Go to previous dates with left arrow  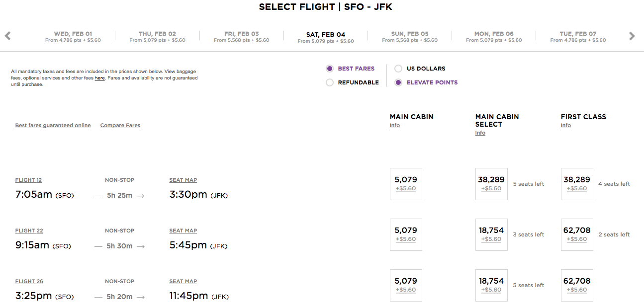pyautogui.click(x=7, y=36)
